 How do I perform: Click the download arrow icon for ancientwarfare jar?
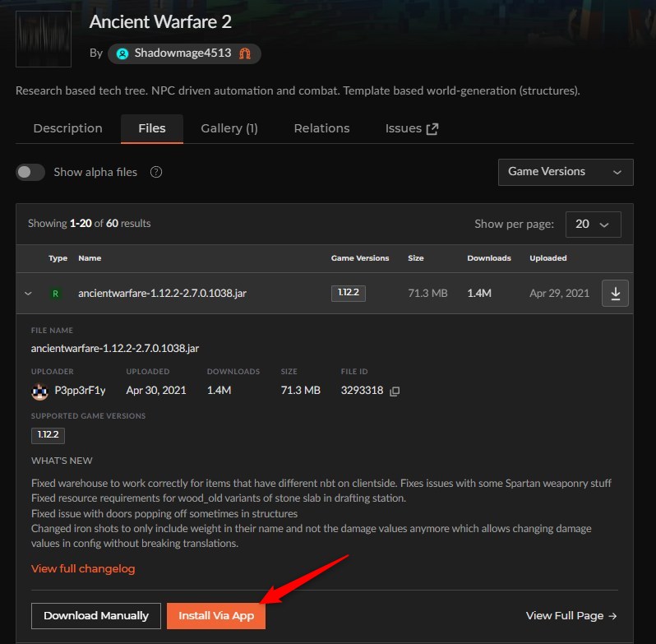click(x=615, y=294)
